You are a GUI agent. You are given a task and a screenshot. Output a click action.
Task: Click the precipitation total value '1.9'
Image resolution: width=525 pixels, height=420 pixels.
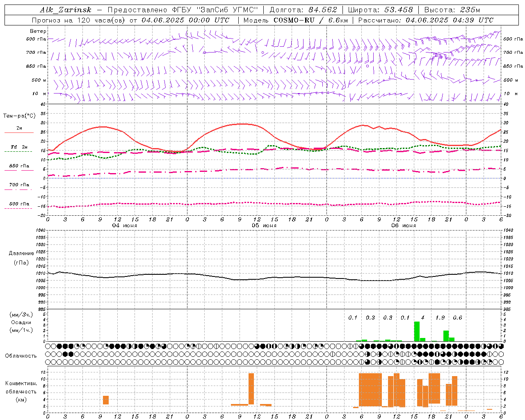pos(440,318)
